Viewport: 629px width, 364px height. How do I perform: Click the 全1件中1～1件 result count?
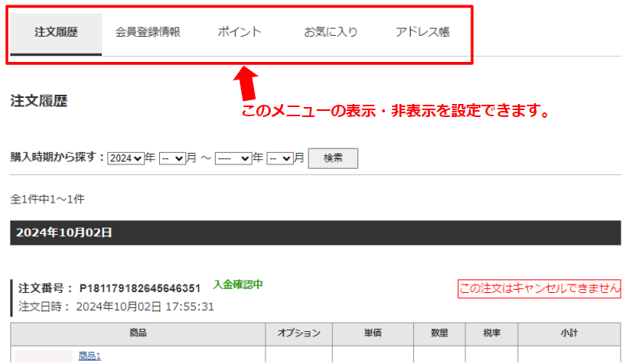click(x=47, y=200)
